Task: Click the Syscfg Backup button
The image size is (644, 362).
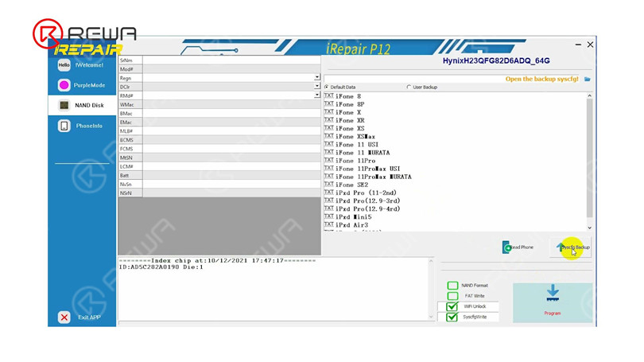Action: coord(571,247)
